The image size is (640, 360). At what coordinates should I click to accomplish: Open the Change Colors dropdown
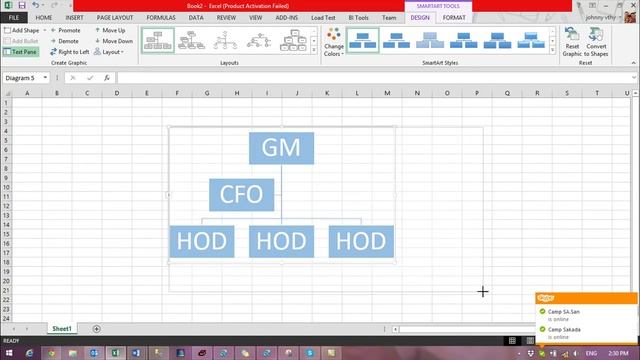click(333, 42)
